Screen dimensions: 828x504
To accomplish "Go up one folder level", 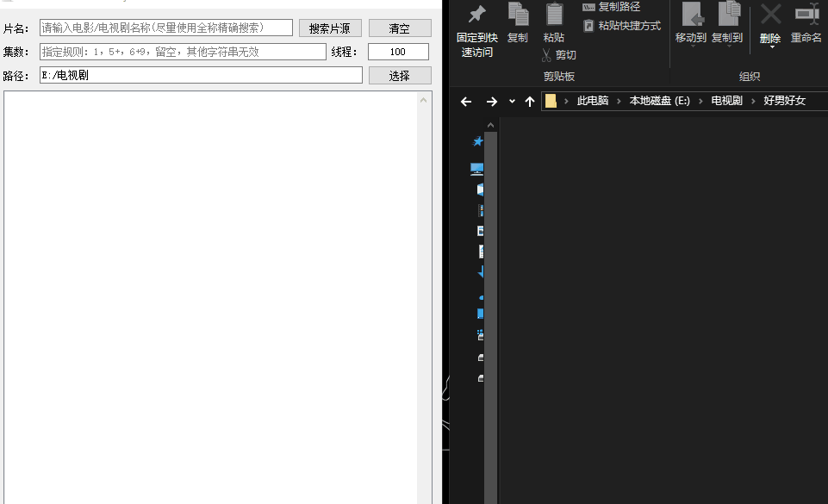I will click(530, 102).
